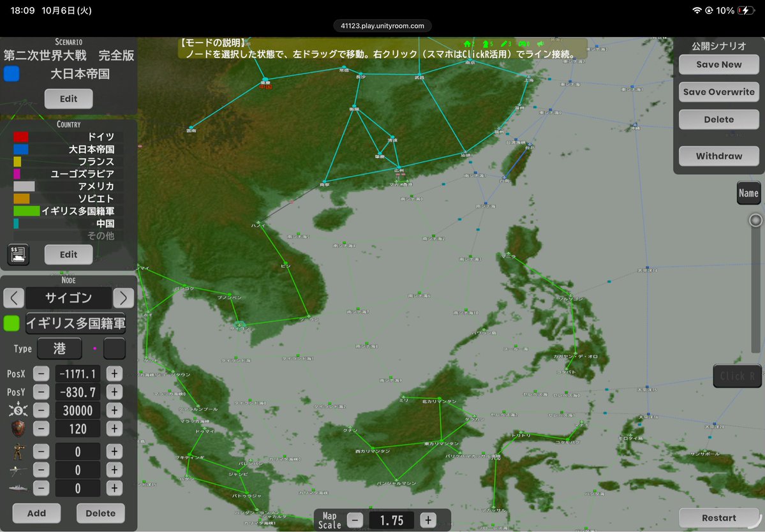Tap the Wi-Fi status icon

point(697,10)
